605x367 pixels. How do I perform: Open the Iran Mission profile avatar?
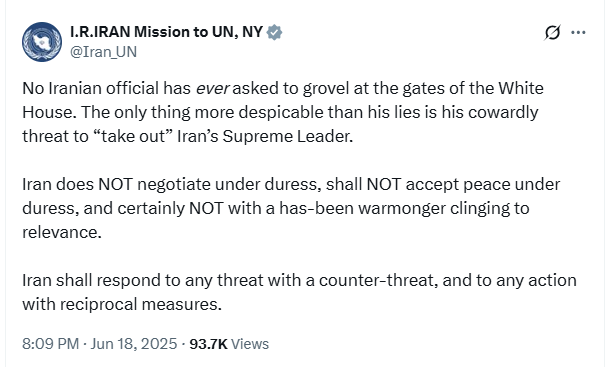coord(42,42)
